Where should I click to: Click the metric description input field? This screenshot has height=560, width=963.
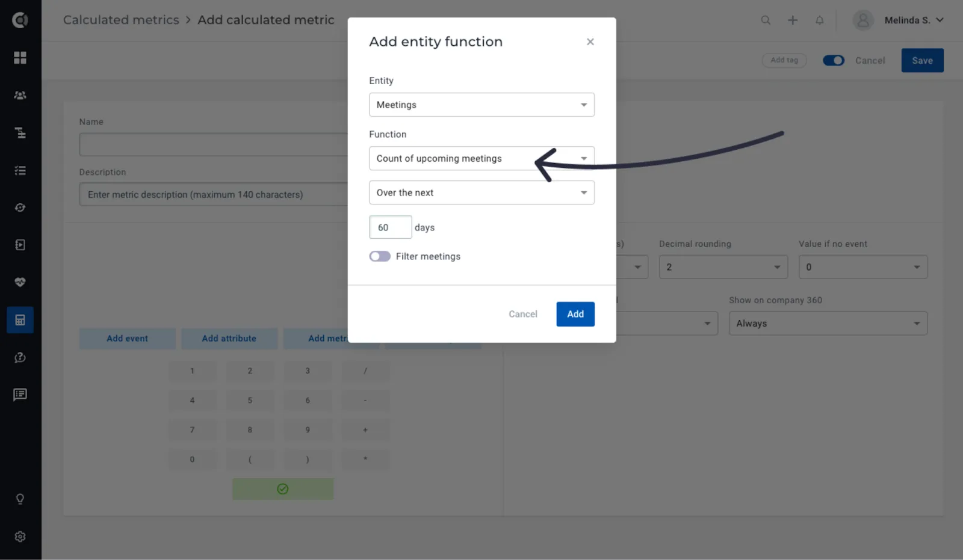click(214, 194)
